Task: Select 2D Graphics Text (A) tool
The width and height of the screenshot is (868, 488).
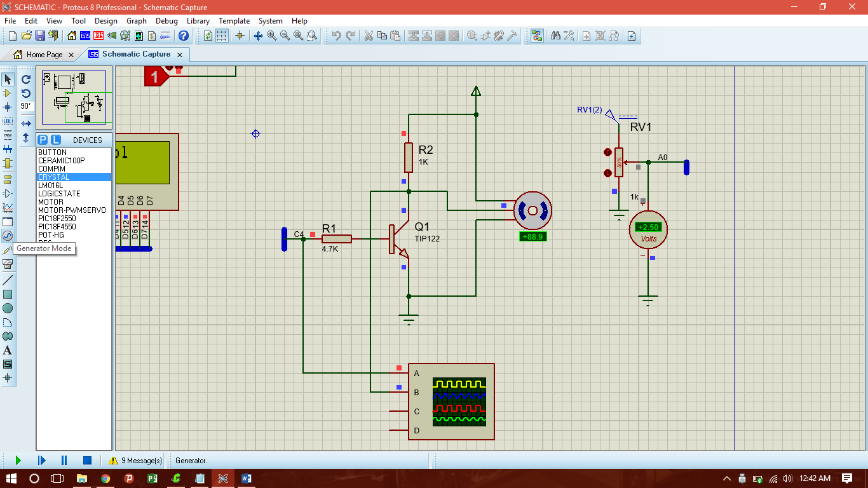Action: point(8,350)
